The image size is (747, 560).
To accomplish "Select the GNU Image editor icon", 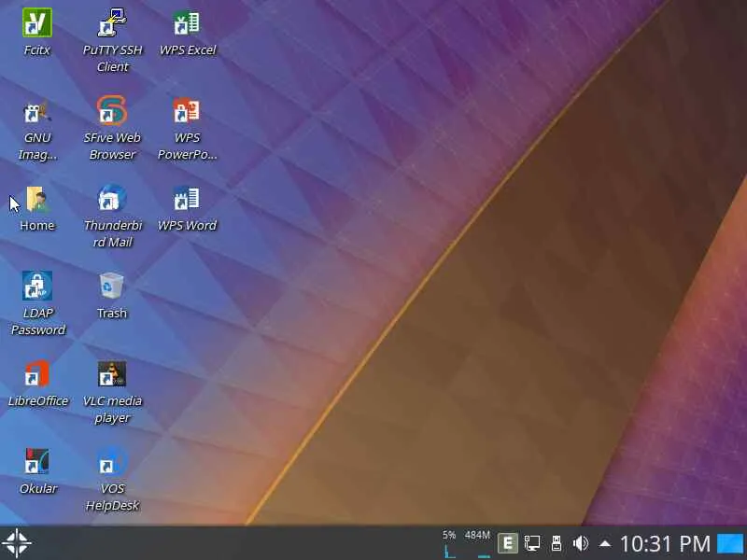I will [37, 111].
